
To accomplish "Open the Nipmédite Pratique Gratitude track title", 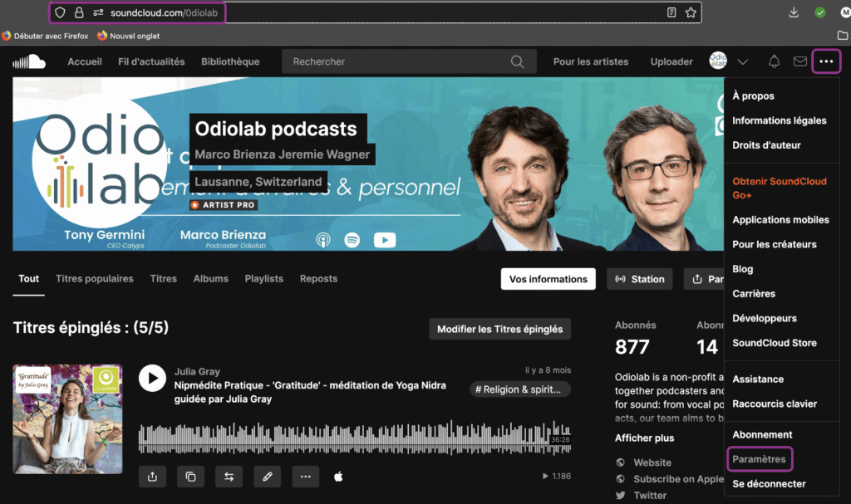I will 310,392.
